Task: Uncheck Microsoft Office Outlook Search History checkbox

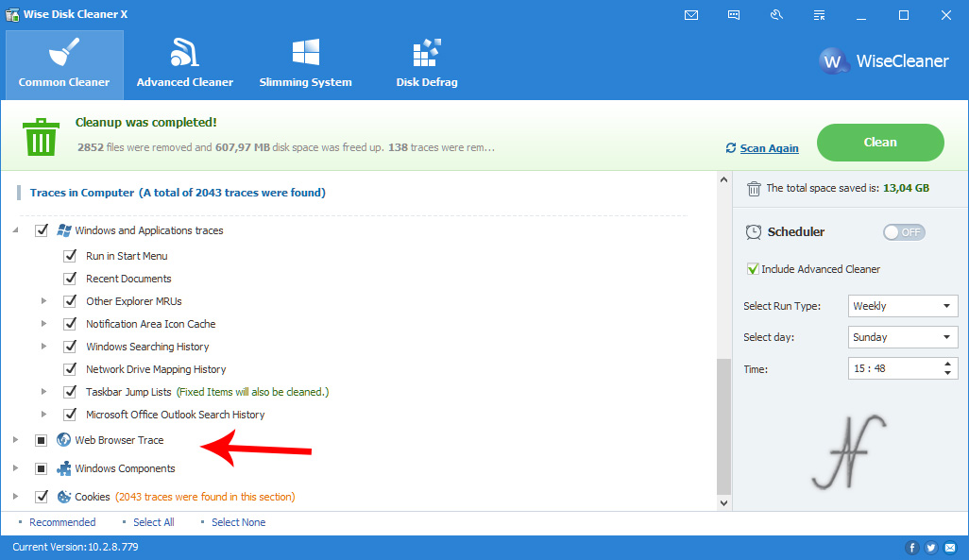Action: (70, 415)
